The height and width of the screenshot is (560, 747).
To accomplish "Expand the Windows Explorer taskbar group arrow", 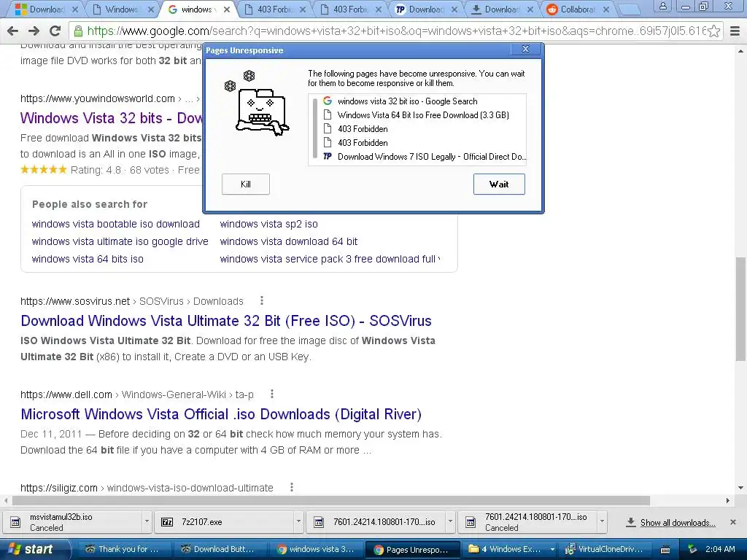I will pos(553,550).
